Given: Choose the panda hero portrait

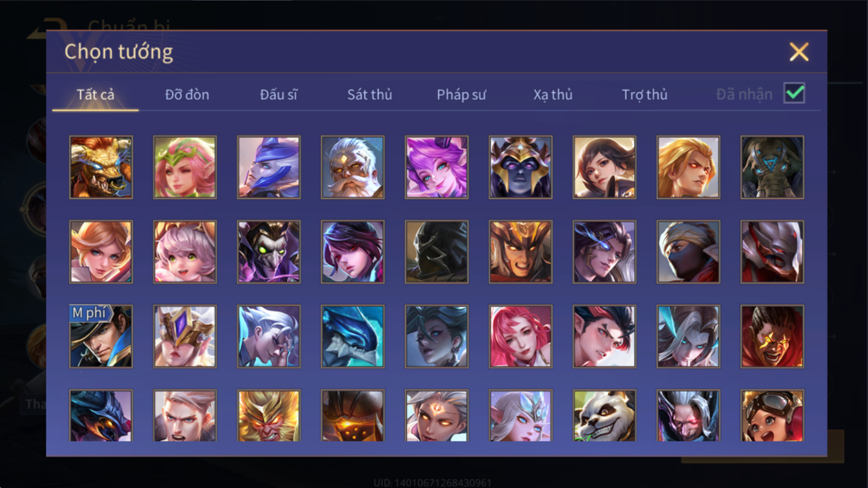Looking at the screenshot, I should tap(604, 416).
